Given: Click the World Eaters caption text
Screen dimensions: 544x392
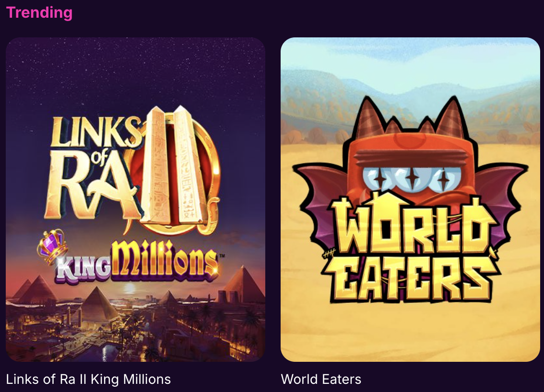Looking at the screenshot, I should point(321,379).
